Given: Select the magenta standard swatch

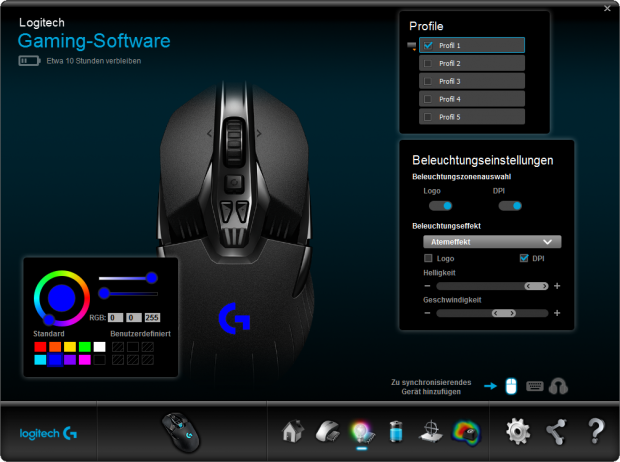Looking at the screenshot, I should pyautogui.click(x=85, y=360).
